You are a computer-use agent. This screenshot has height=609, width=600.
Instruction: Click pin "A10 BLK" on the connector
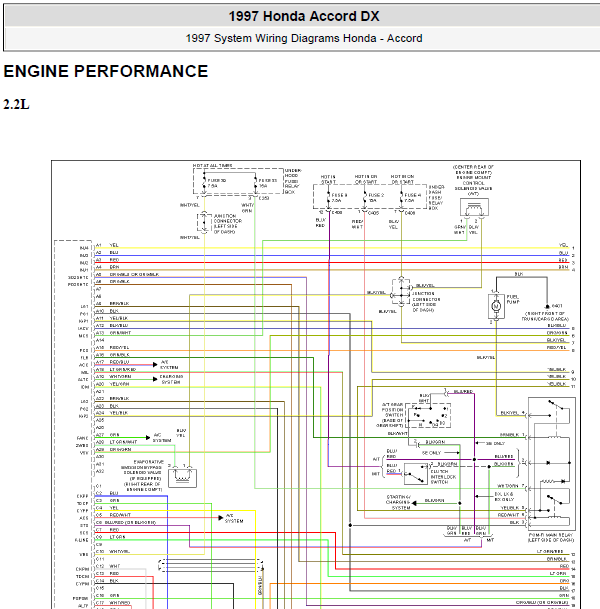(107, 311)
